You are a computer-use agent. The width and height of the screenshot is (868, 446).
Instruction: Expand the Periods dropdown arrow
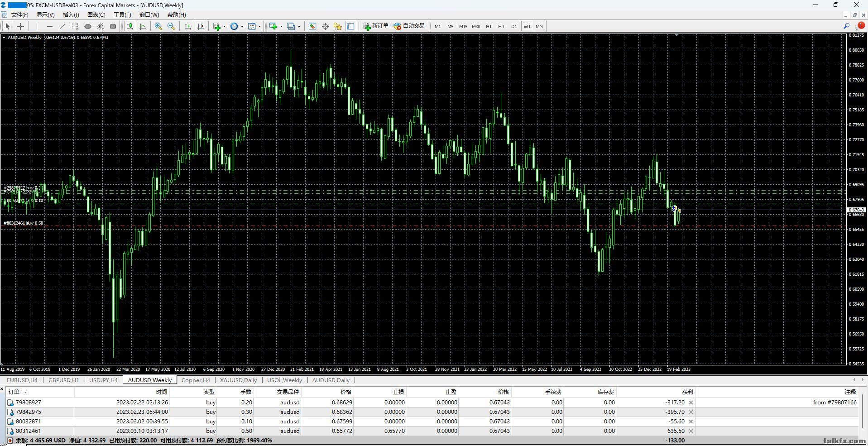[x=242, y=26]
